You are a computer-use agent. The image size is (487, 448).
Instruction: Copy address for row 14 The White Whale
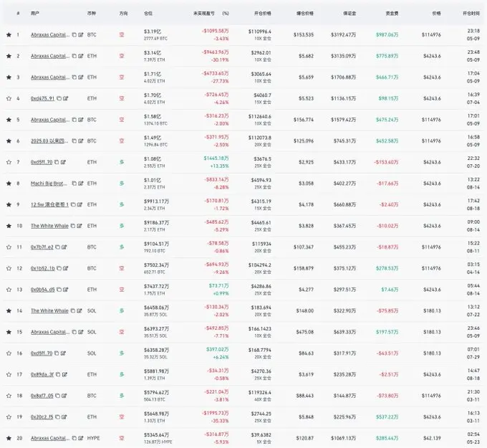[72, 310]
